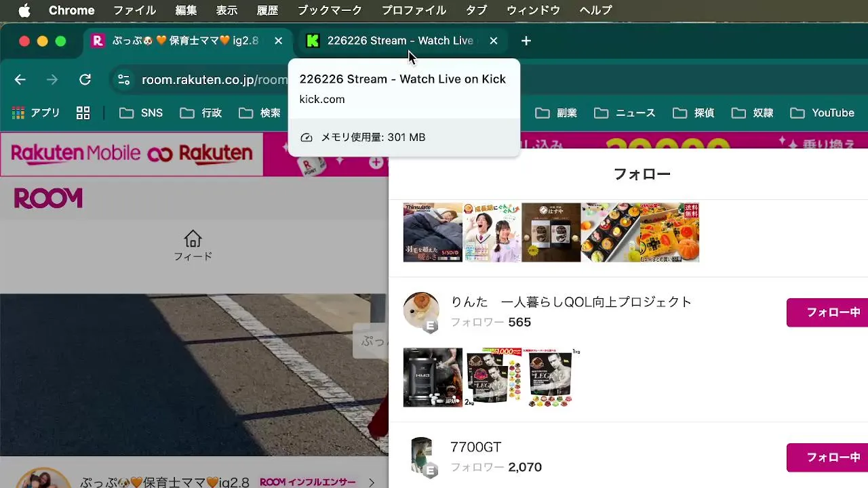The height and width of the screenshot is (488, 868).
Task: Open the アプリ bookmarks shortcut
Action: click(36, 113)
